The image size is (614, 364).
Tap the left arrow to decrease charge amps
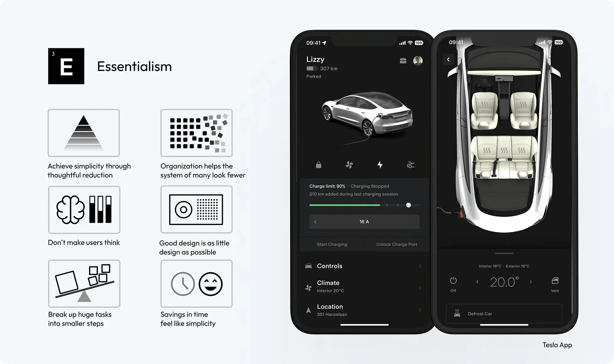pyautogui.click(x=316, y=221)
